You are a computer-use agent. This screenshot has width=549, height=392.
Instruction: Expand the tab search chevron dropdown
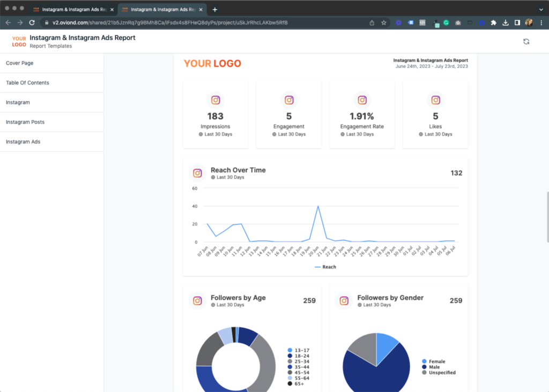(x=541, y=10)
